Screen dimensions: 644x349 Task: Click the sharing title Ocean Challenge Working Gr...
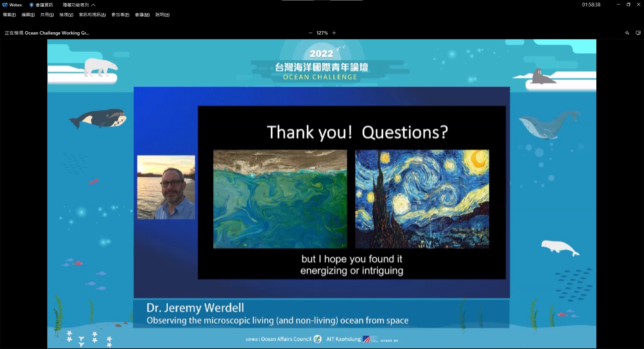click(57, 33)
